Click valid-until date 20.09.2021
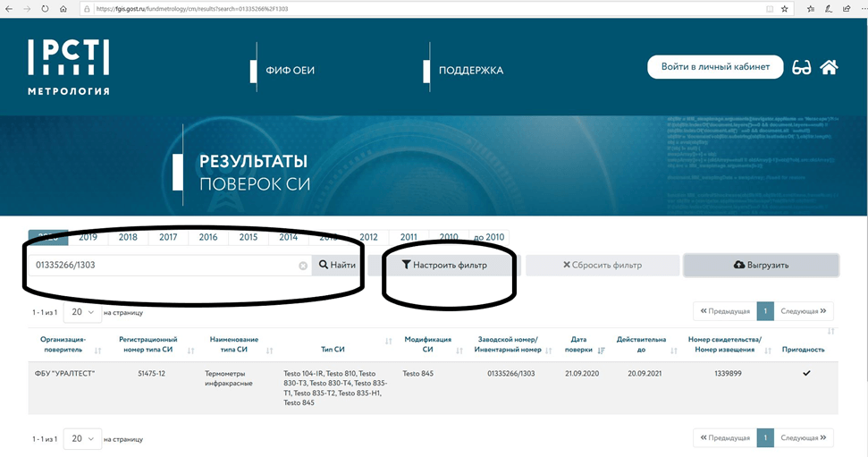 645,373
